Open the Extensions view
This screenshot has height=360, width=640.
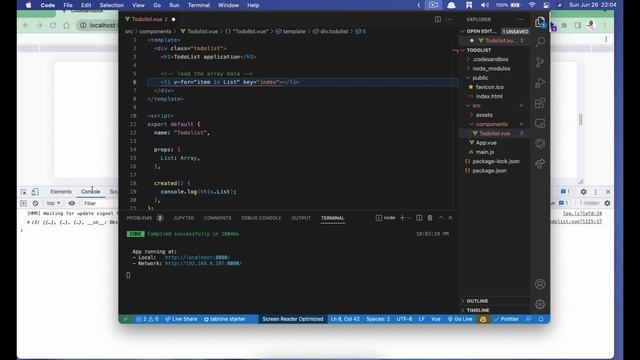pyautogui.click(x=540, y=103)
